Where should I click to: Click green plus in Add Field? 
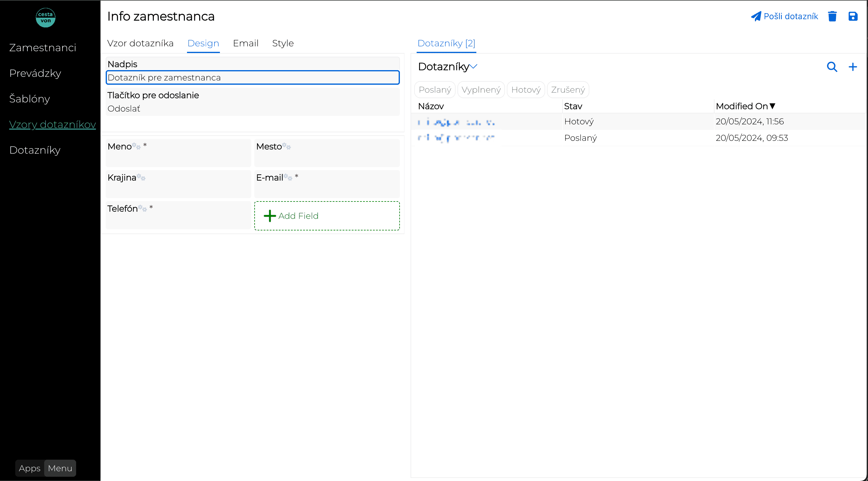tap(270, 216)
